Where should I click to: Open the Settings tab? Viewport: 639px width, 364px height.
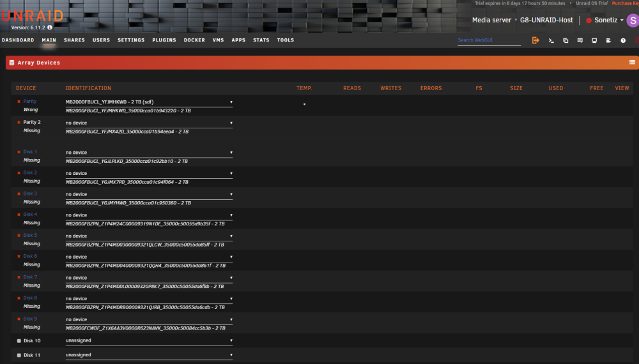[x=131, y=40]
